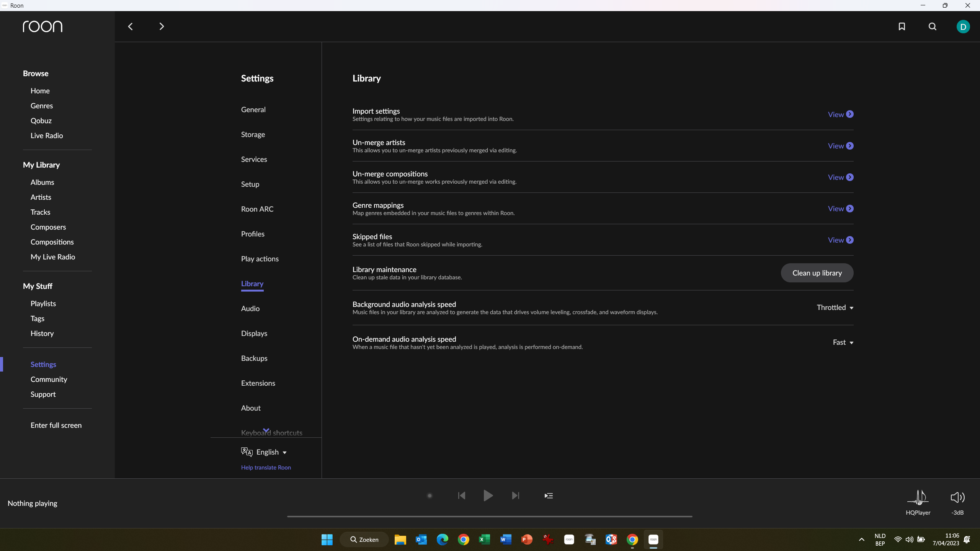Click the search magnifier icon

pos(933,26)
